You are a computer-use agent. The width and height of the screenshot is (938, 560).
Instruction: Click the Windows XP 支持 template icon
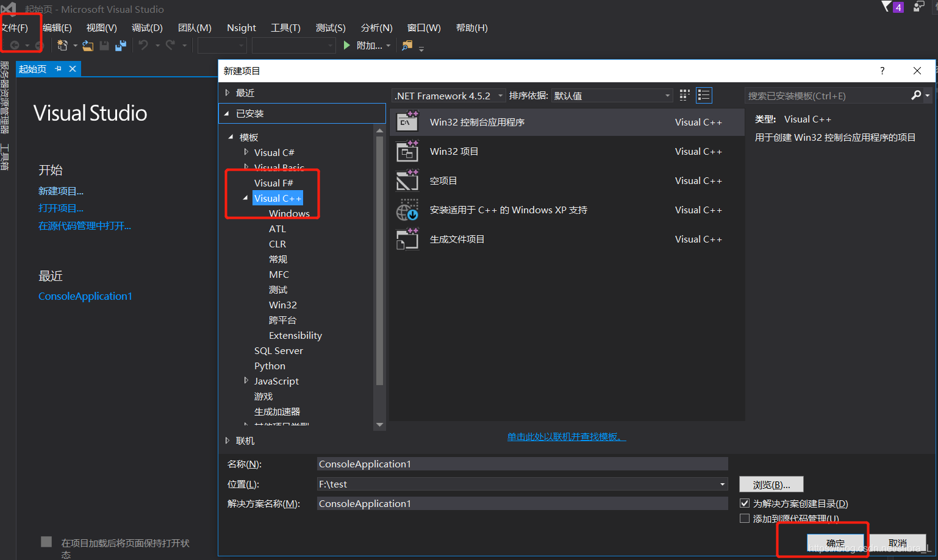(x=407, y=210)
